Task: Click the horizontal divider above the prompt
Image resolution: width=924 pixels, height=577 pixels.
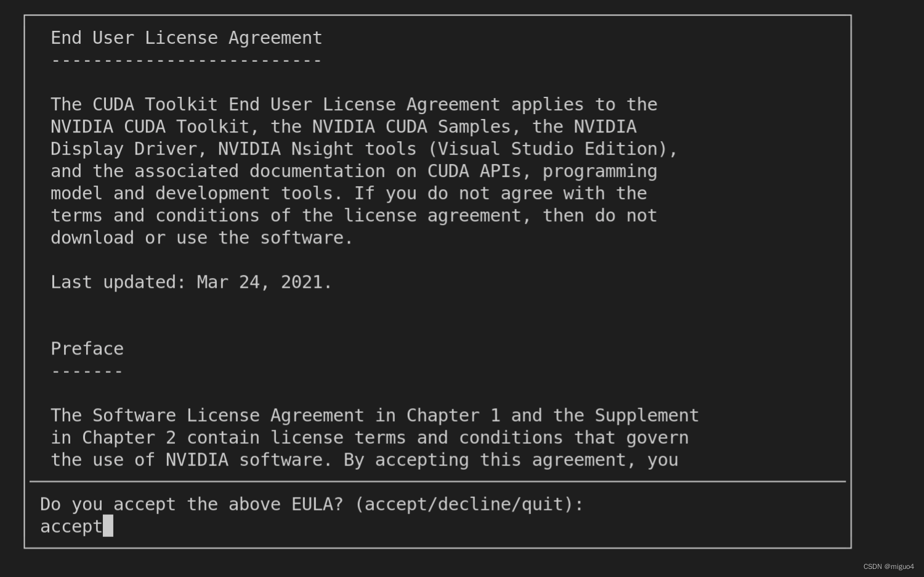Action: pyautogui.click(x=437, y=481)
